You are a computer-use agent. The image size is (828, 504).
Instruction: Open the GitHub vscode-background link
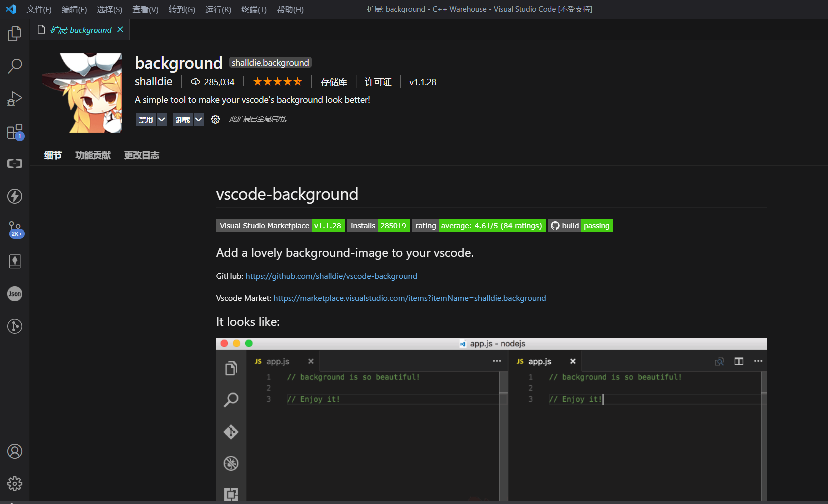click(x=331, y=276)
